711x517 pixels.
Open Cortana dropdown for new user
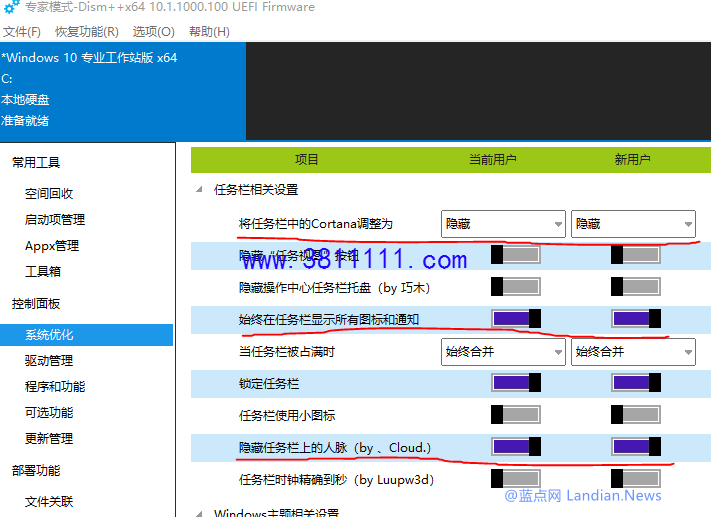pyautogui.click(x=633, y=224)
